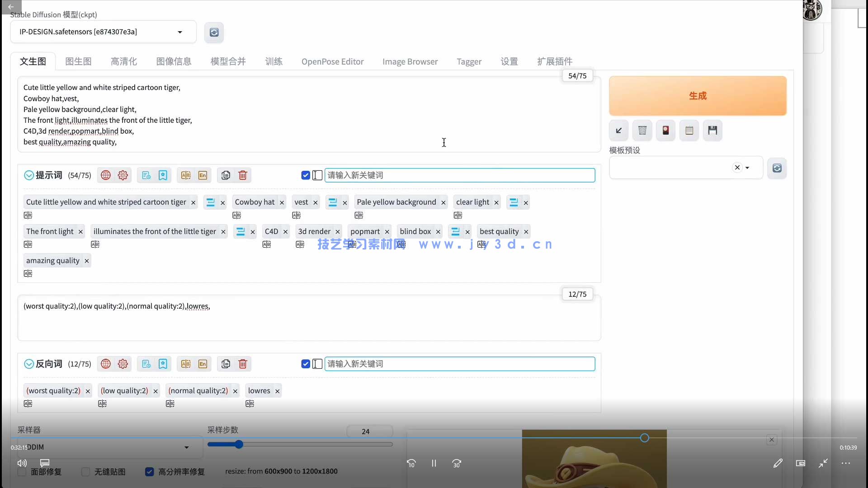The width and height of the screenshot is (868, 488).
Task: Refresh the Stable Diffusion checkpoint list
Action: coord(214,32)
